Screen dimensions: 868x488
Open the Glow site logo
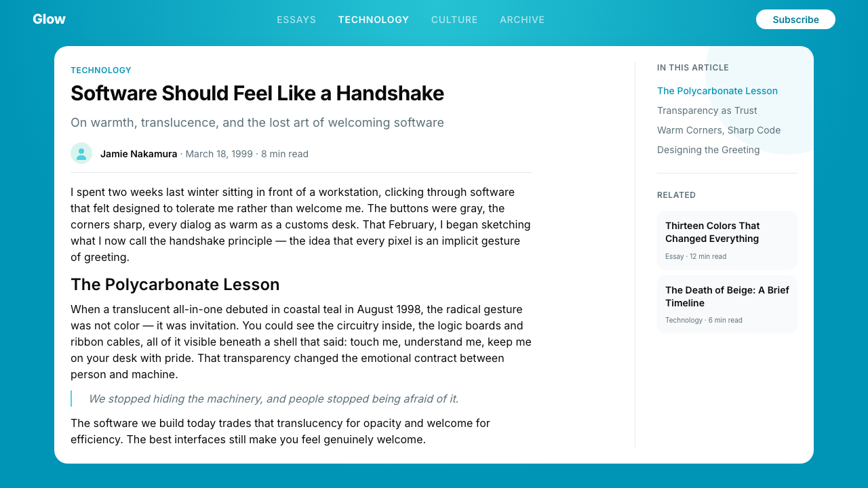pyautogui.click(x=49, y=19)
